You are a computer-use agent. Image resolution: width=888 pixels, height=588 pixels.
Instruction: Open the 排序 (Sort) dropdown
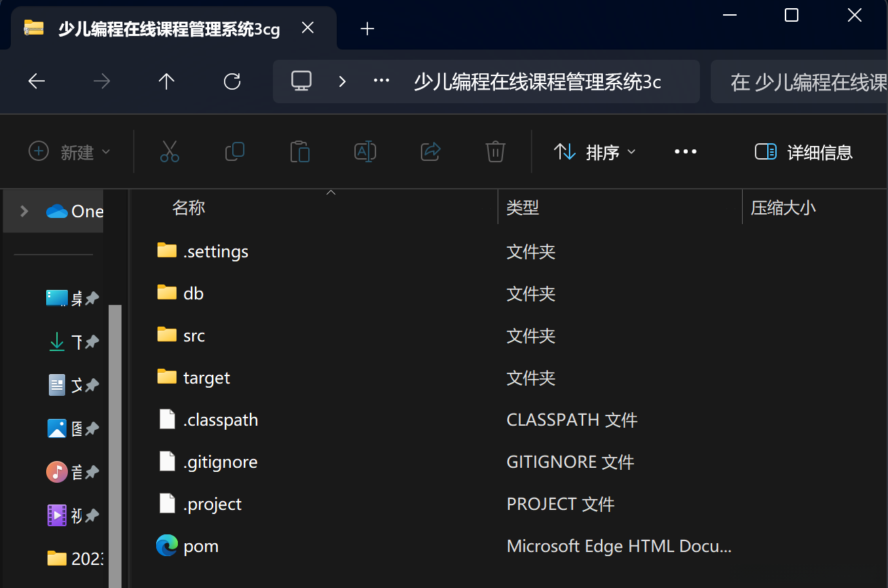595,152
